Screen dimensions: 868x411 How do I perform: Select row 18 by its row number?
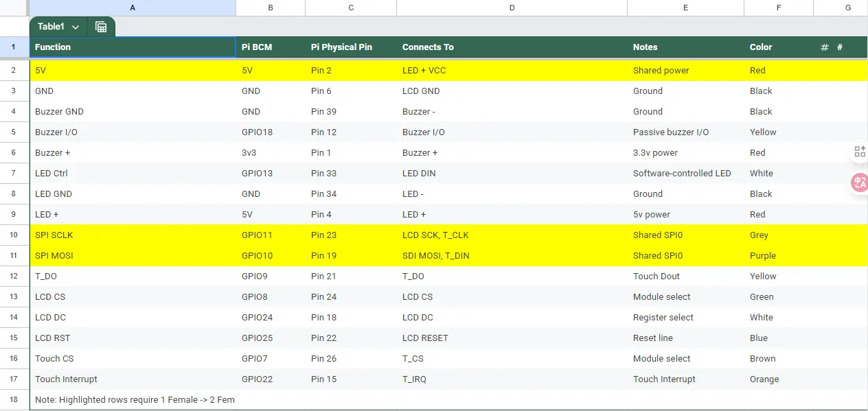tap(14, 399)
